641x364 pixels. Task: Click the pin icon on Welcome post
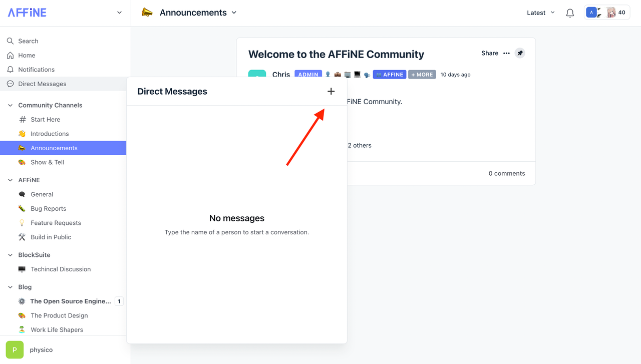520,53
